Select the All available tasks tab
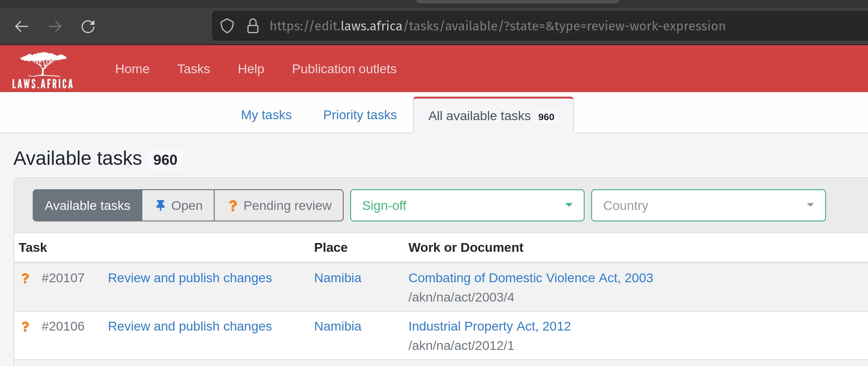 (x=493, y=116)
